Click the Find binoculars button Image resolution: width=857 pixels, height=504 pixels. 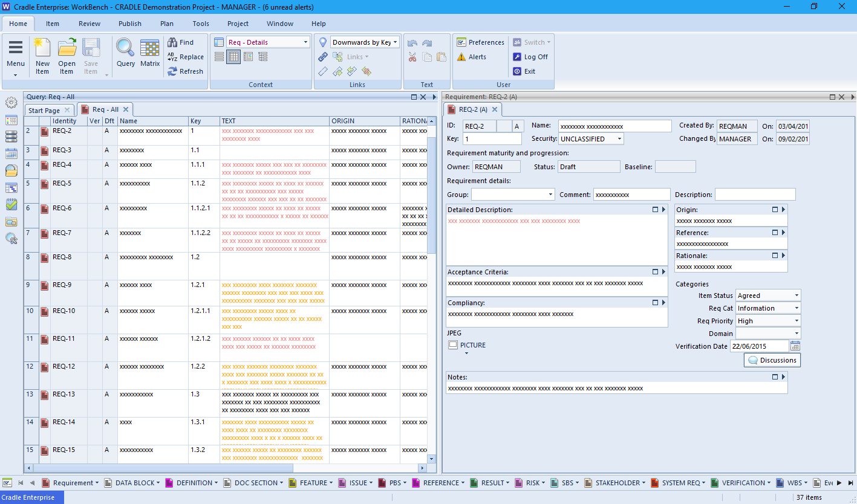pyautogui.click(x=181, y=42)
